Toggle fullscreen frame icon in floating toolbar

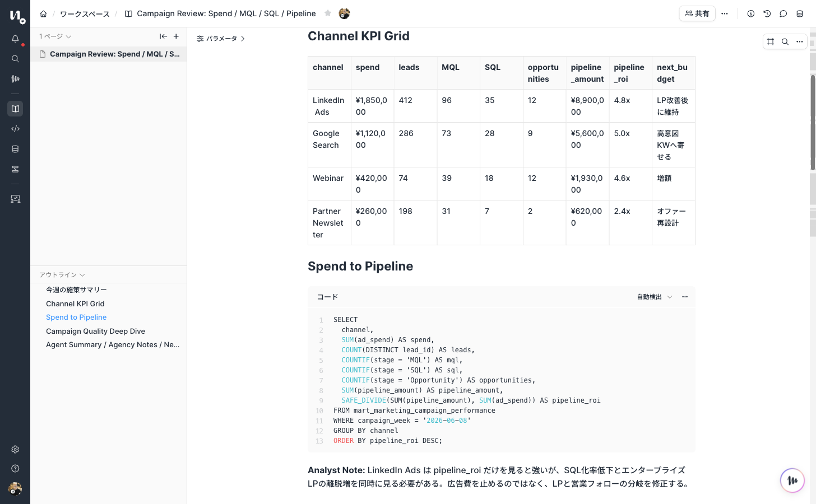coord(771,41)
